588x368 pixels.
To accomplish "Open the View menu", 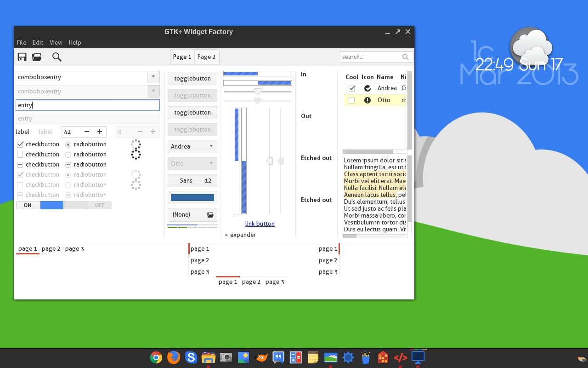I will tap(56, 42).
